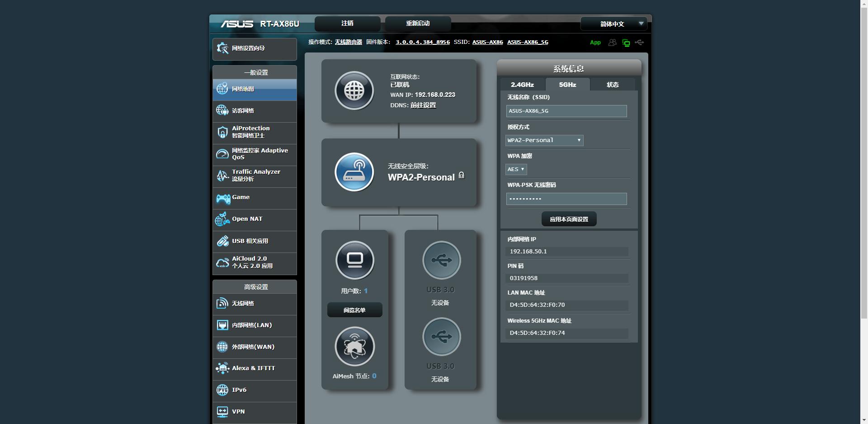Click the wireless router icon
This screenshot has height=424, width=868.
(x=354, y=172)
